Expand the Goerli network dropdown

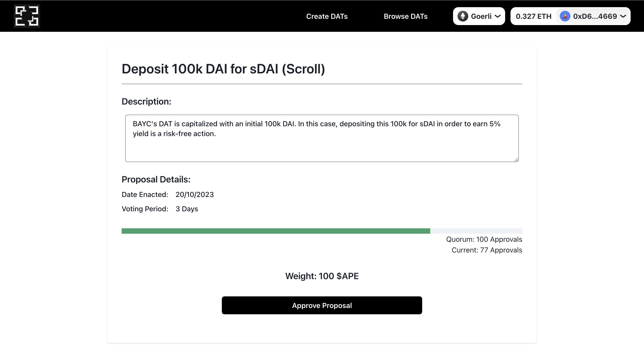click(x=479, y=16)
